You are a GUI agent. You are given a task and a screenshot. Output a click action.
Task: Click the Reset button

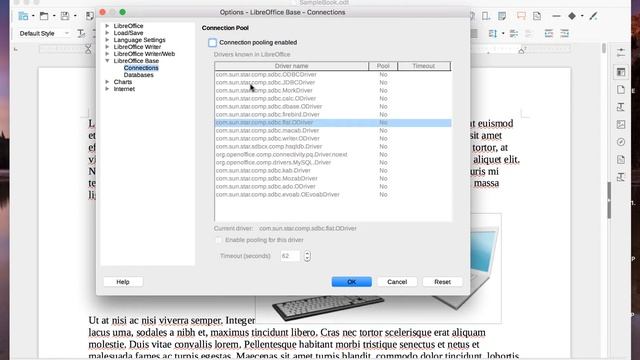click(x=442, y=282)
